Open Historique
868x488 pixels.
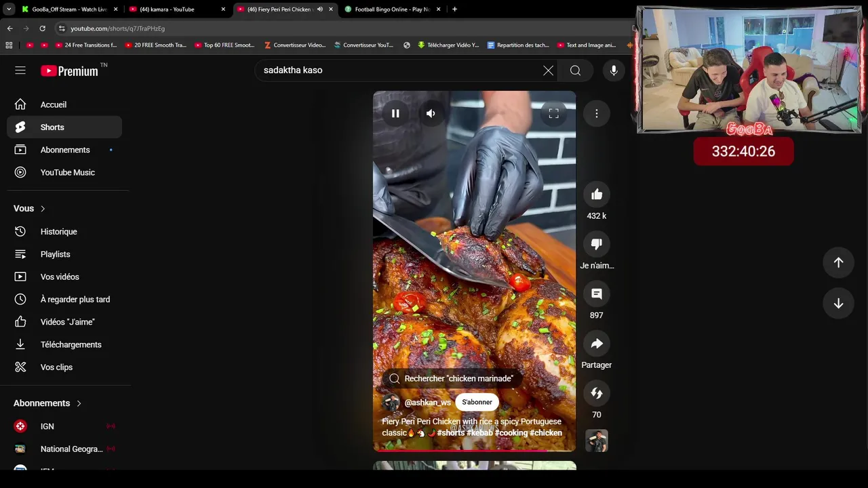pos(64,232)
